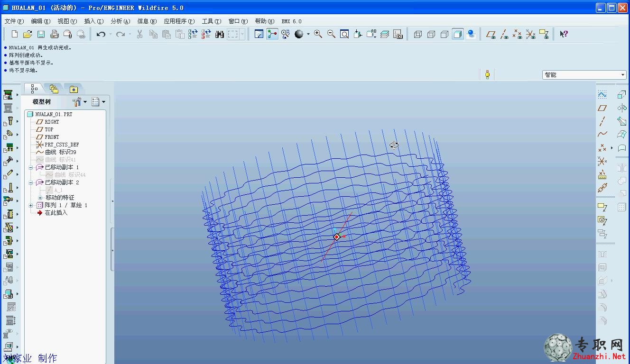The height and width of the screenshot is (364, 630).
Task: Expand the 阵列 1 / 草绘 1 node
Action: coord(31,205)
